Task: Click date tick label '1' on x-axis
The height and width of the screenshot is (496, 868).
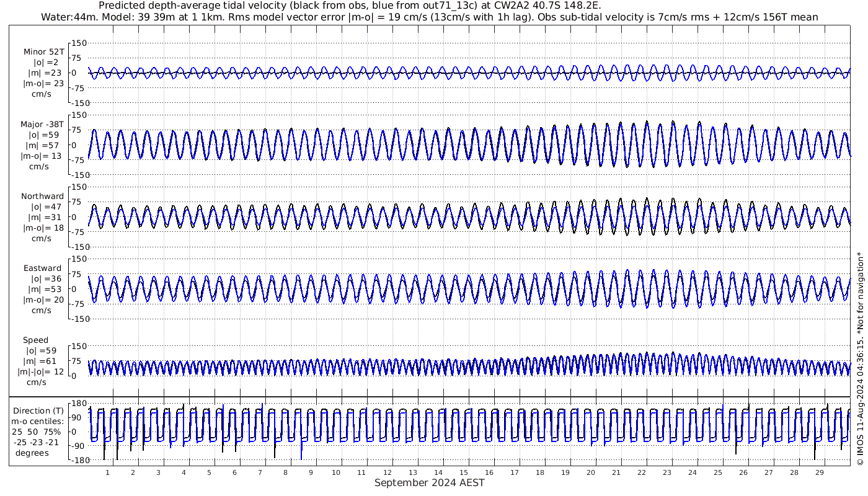Action: coord(107,472)
